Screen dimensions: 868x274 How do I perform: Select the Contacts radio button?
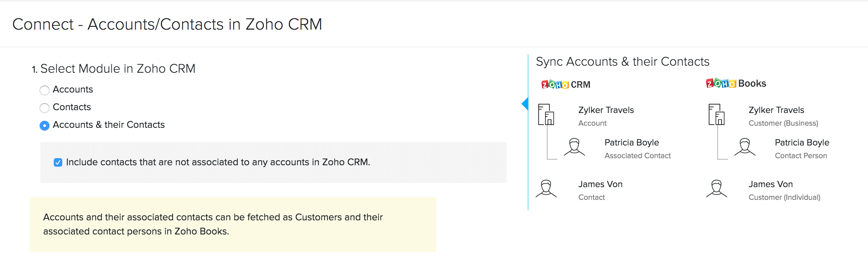coord(45,108)
